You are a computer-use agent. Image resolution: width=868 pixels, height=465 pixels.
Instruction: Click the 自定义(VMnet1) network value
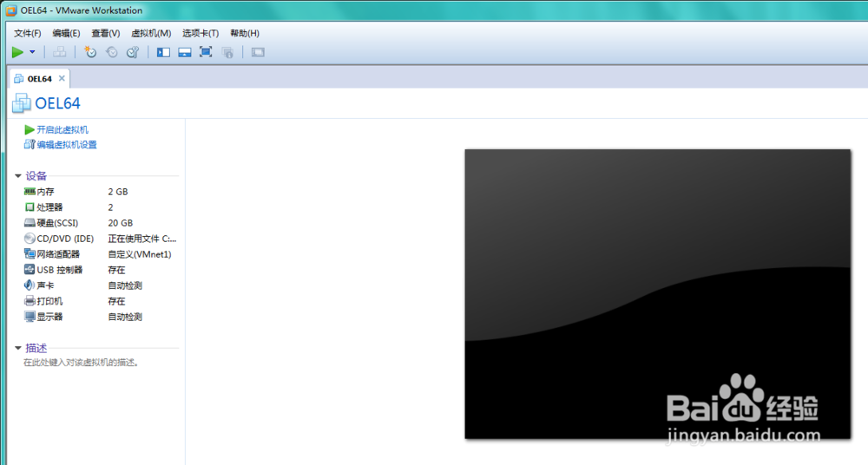140,254
